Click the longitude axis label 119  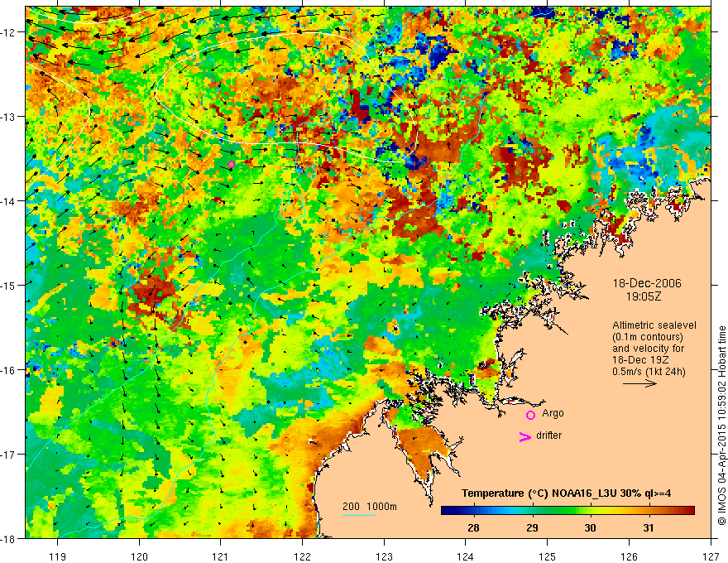tap(58, 556)
